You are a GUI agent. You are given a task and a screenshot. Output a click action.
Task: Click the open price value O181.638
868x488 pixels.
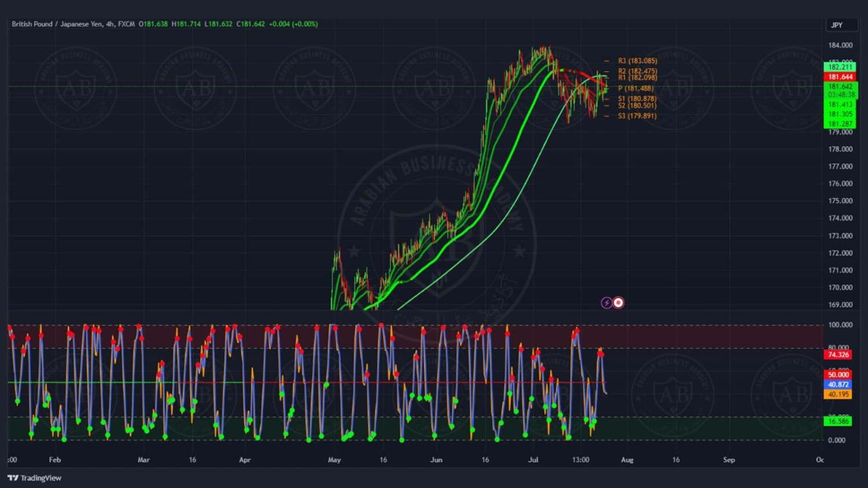(x=153, y=24)
